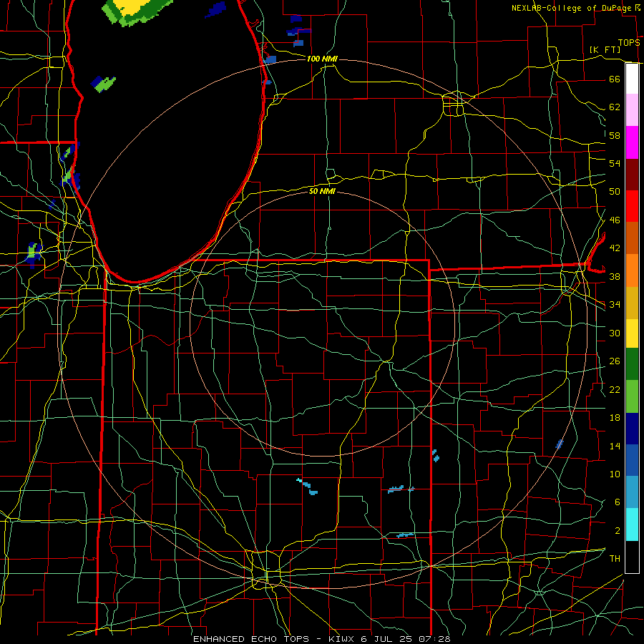Click the 'KIWX' radar site identifier

coord(342,639)
